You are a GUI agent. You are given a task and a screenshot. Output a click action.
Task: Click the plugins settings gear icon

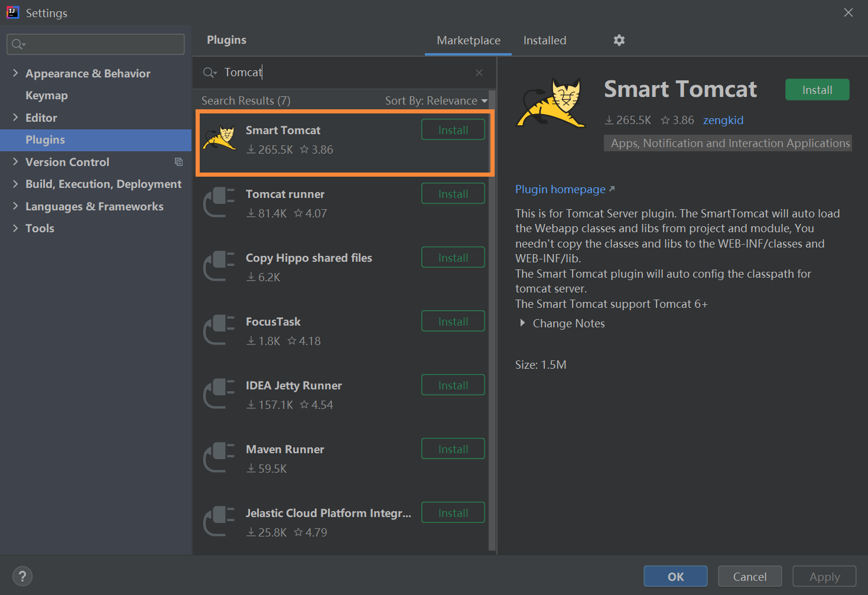tap(619, 40)
